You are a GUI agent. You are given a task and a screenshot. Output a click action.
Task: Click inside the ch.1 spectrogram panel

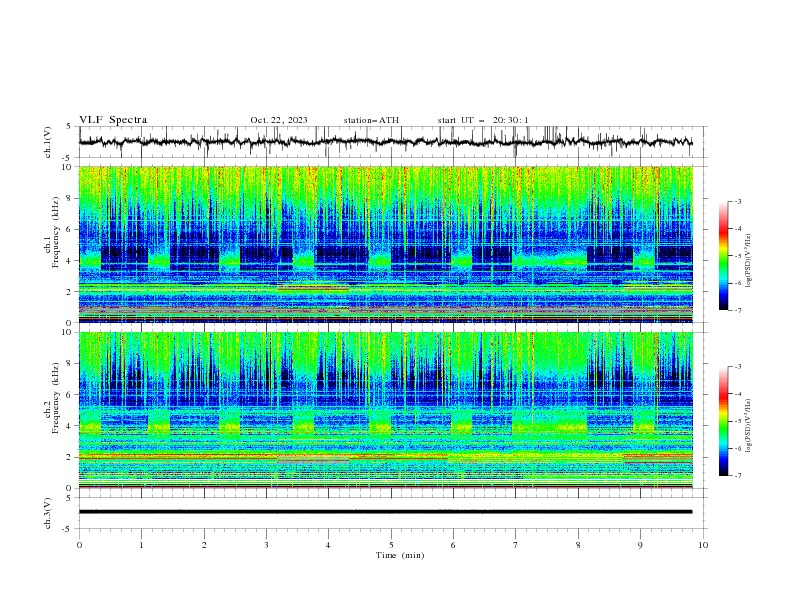coord(385,244)
